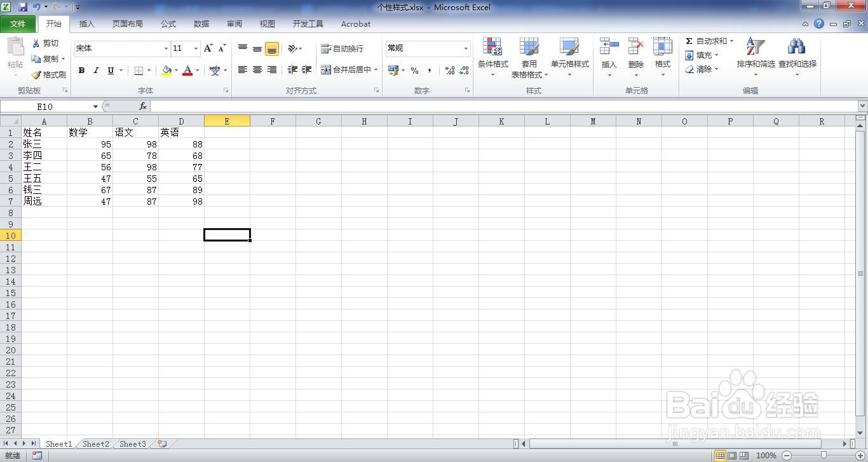The height and width of the screenshot is (462, 868).
Task: Click the text orientation icon
Action: [x=292, y=48]
